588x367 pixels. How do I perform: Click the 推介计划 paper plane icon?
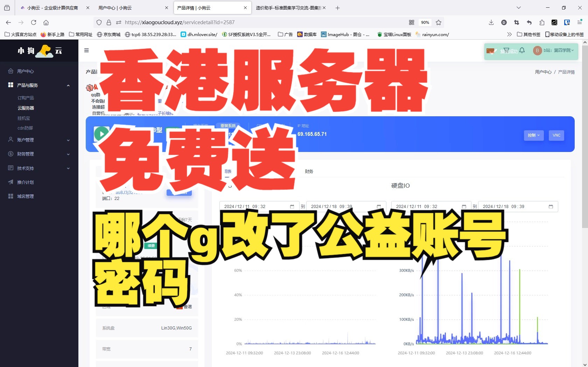pyautogui.click(x=10, y=182)
